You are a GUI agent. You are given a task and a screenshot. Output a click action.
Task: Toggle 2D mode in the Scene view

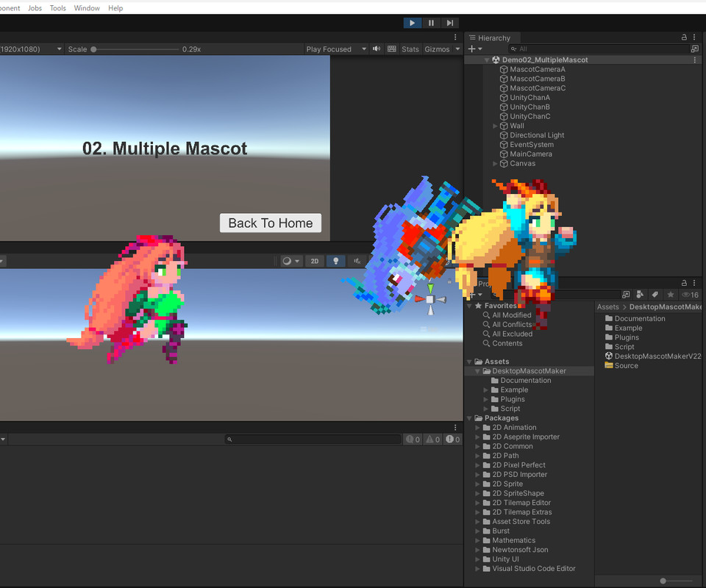click(314, 261)
